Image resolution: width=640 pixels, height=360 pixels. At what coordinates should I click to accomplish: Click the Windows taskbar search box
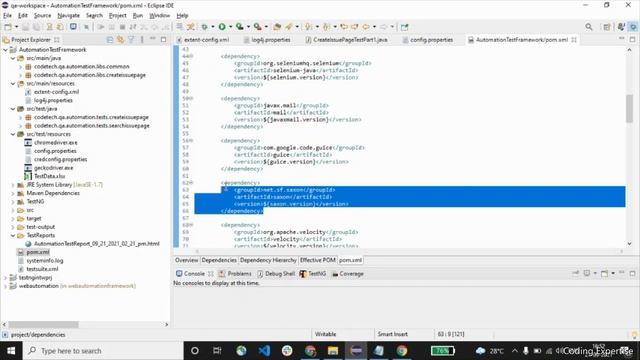tap(102, 351)
